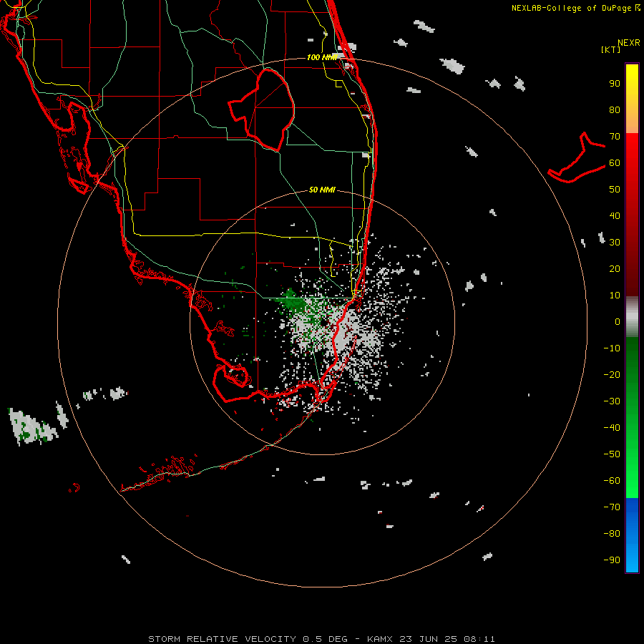644x644 pixels.
Task: Click the blue segment of the color bar
Action: click(x=632, y=535)
